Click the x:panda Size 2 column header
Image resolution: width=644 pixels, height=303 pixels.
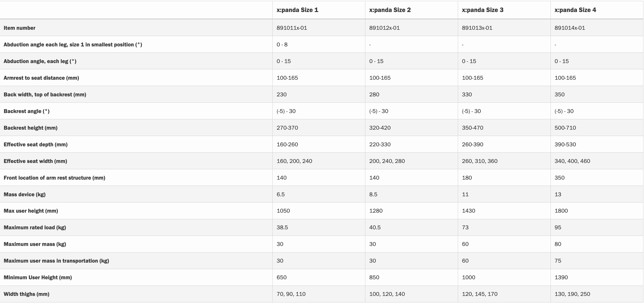pyautogui.click(x=390, y=10)
